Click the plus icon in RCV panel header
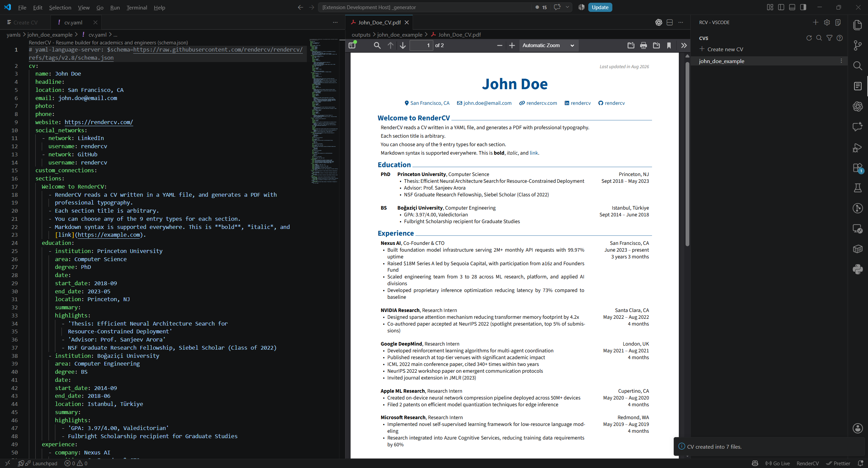The image size is (868, 468). coord(816,22)
